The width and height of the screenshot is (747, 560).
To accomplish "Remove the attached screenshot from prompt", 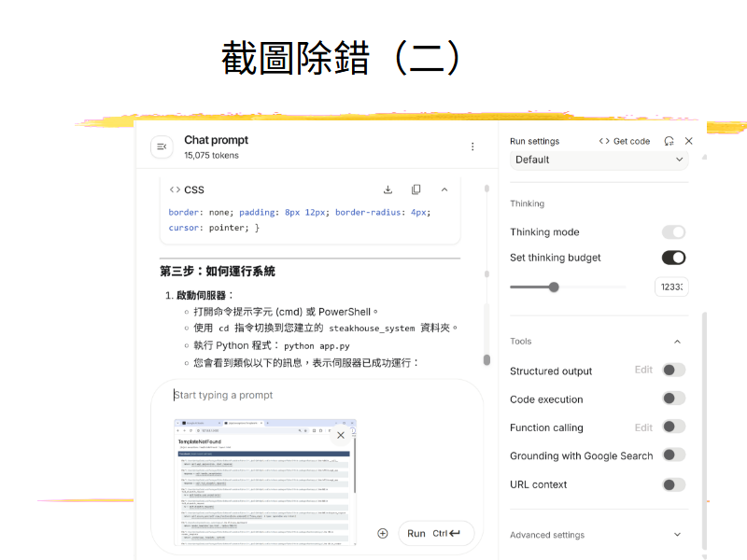I will (x=341, y=435).
